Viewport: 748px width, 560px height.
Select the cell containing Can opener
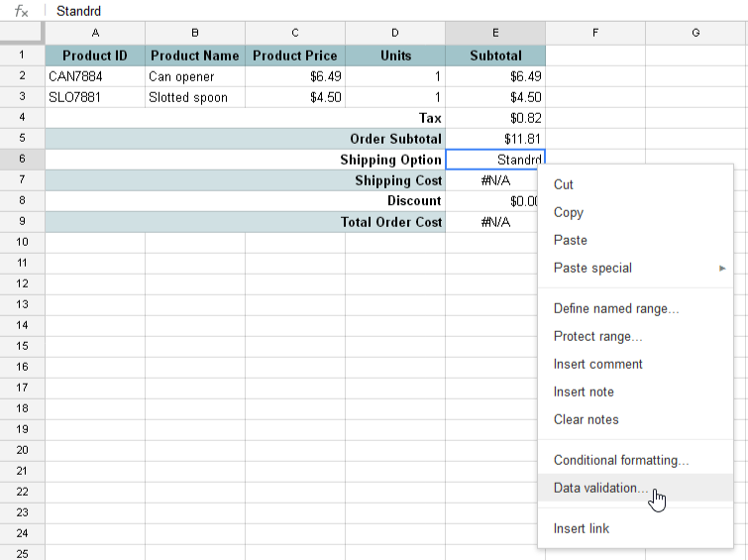coord(195,76)
